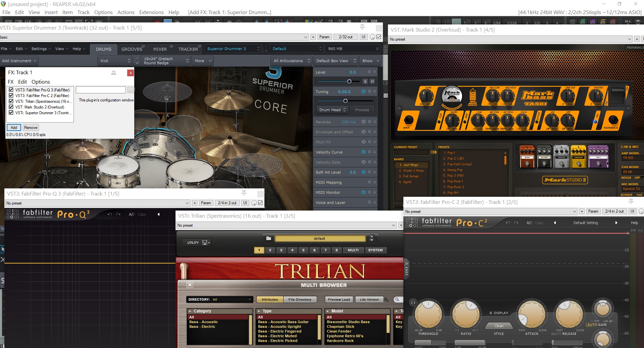Switch to the MIXER tab
The height and width of the screenshot is (348, 644).
click(x=160, y=49)
